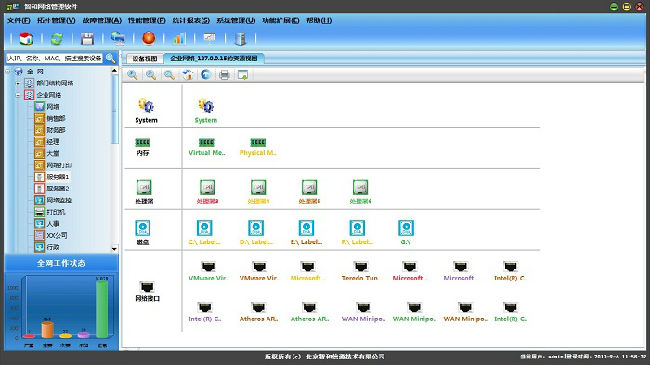650x365 pixels.
Task: Click the server tower toolbar icon
Action: point(240,39)
